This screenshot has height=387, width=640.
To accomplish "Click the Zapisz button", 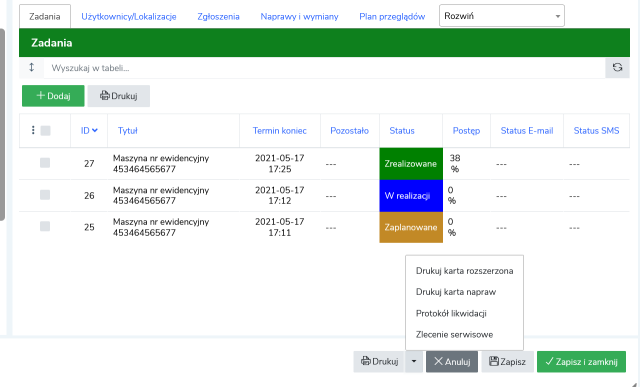I will coord(507,362).
